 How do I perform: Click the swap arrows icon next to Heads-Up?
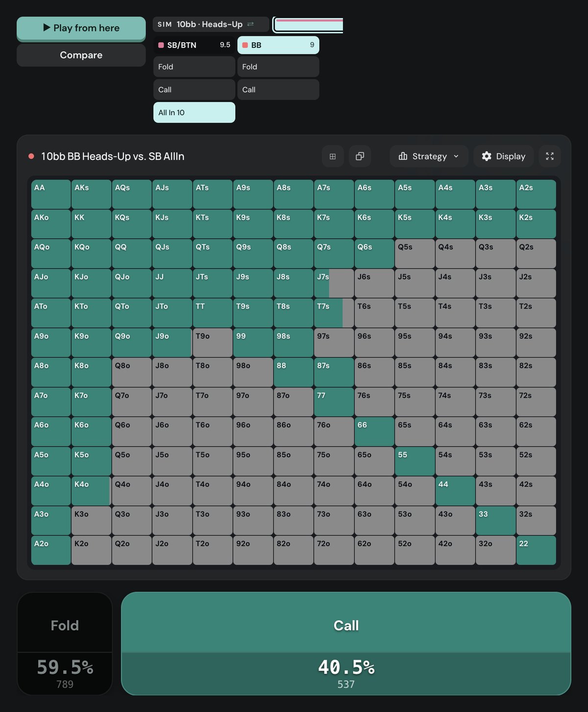[x=250, y=24]
